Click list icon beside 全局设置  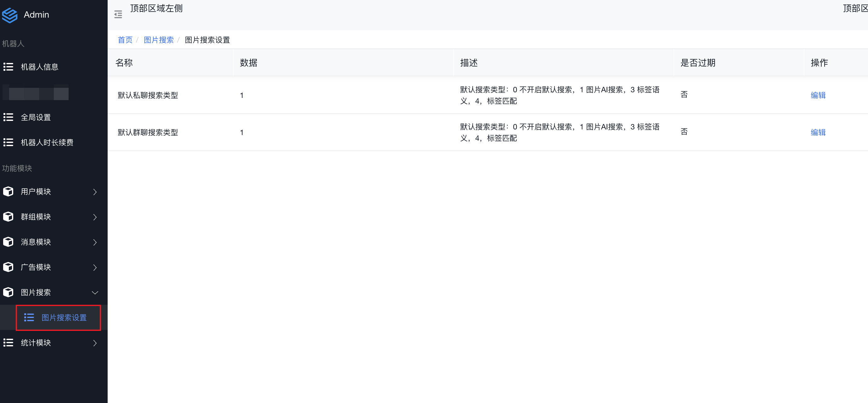[8, 117]
